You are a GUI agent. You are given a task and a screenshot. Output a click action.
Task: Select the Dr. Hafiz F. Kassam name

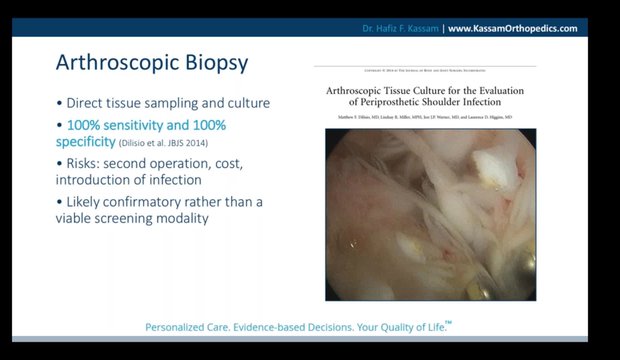click(400, 28)
